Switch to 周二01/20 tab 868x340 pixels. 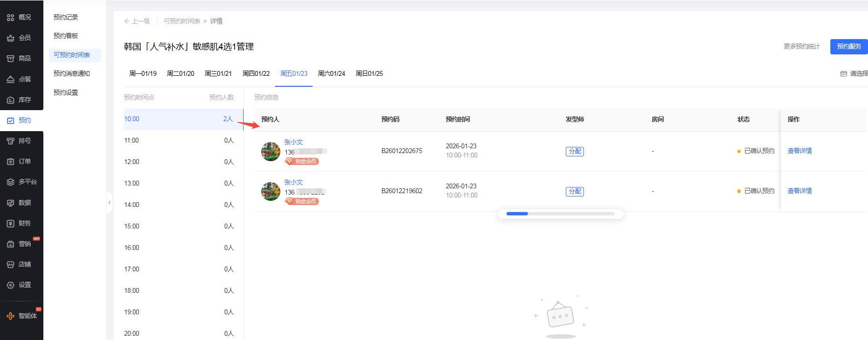coord(181,73)
